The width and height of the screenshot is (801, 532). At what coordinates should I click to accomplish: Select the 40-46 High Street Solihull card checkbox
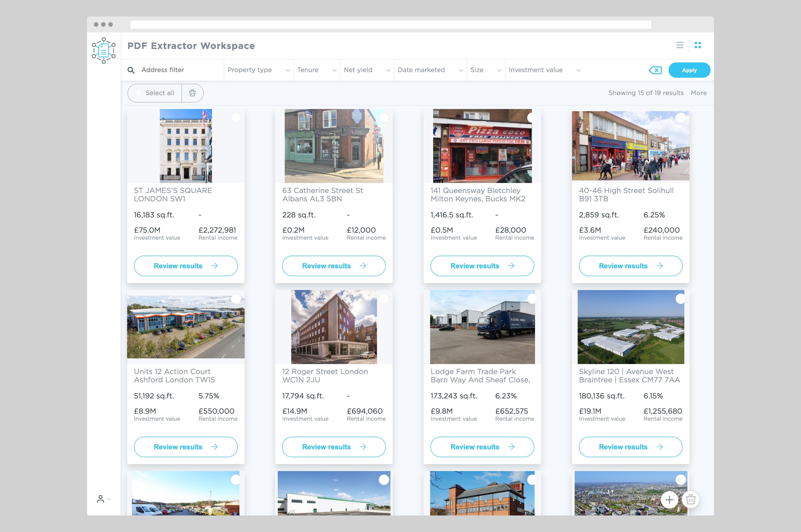point(680,118)
